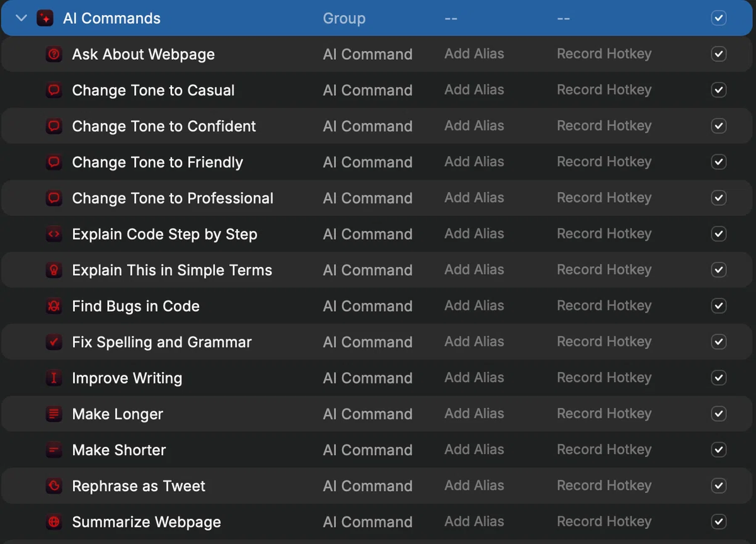756x544 pixels.
Task: Click the Ask About Webpage icon
Action: 54,54
